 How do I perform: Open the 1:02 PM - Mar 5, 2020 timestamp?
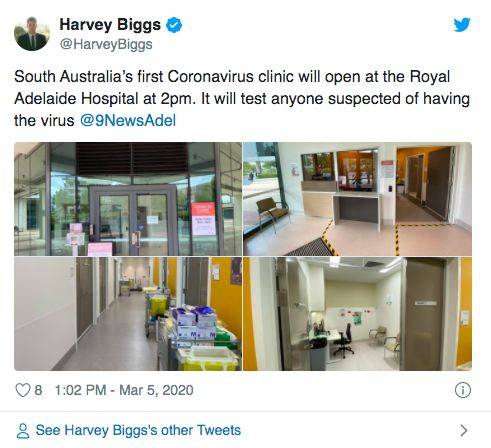(124, 390)
